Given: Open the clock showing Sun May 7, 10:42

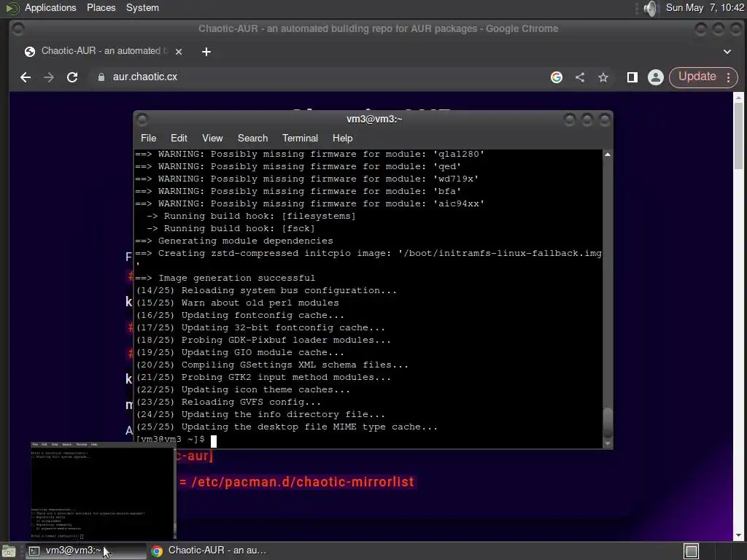Looking at the screenshot, I should pyautogui.click(x=704, y=7).
